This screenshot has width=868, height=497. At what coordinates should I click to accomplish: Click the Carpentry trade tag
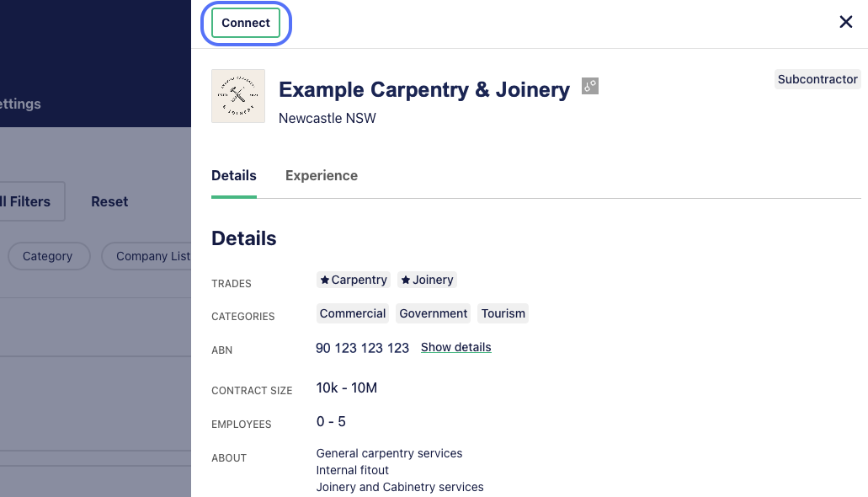point(354,280)
